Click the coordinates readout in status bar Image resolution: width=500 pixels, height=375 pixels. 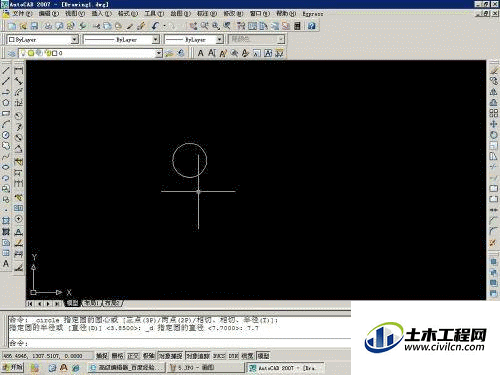[x=47, y=356]
